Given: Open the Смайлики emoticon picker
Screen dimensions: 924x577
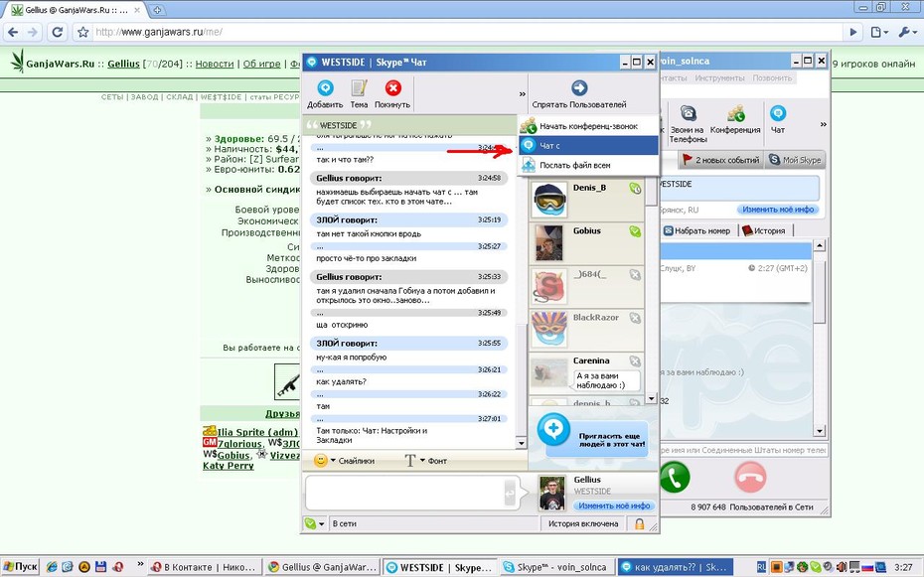Looking at the screenshot, I should (x=345, y=461).
